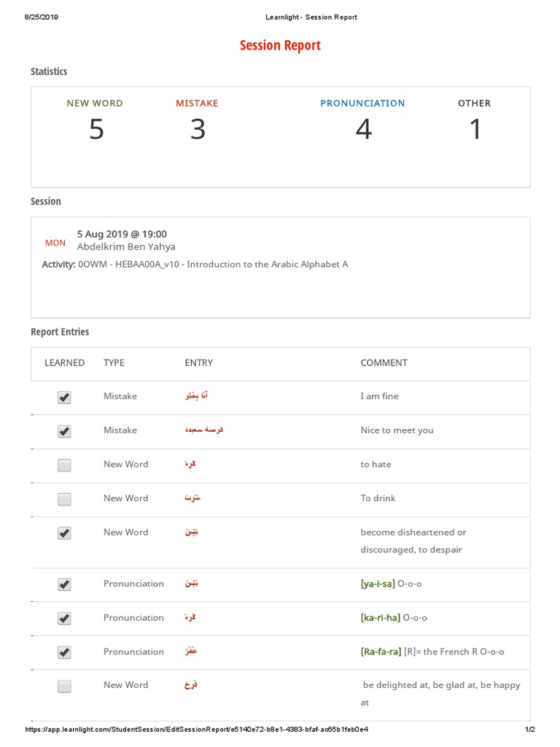Tick the Learned checkbox for "To drink"
The image size is (560, 747).
click(64, 499)
